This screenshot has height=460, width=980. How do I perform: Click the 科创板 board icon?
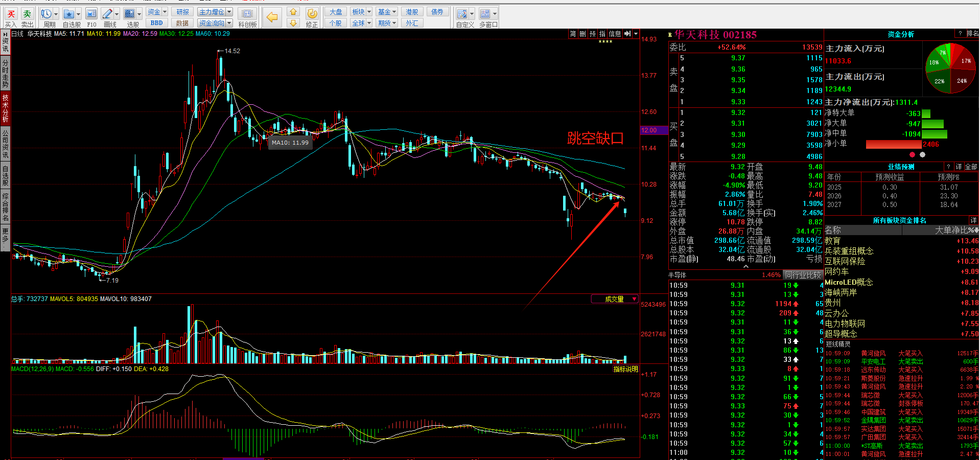pyautogui.click(x=247, y=14)
